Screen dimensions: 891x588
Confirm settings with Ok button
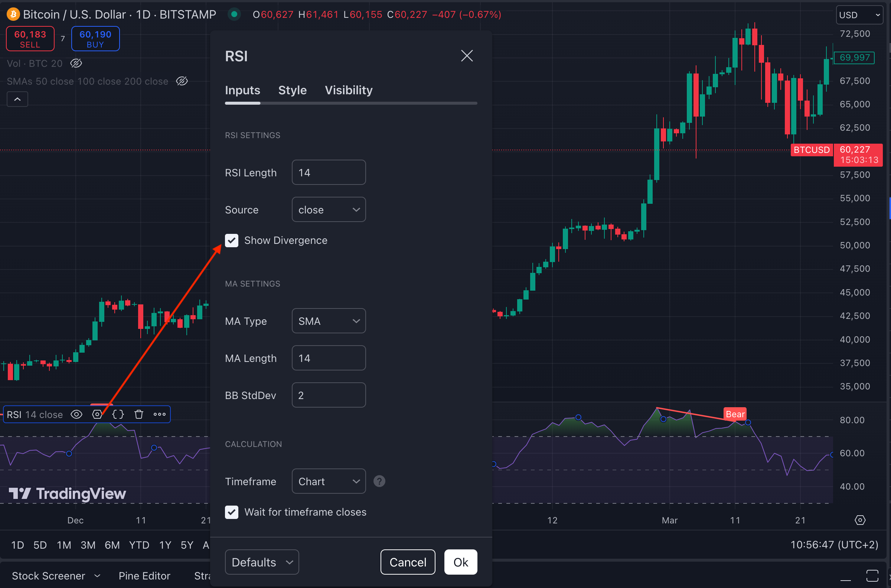tap(460, 562)
